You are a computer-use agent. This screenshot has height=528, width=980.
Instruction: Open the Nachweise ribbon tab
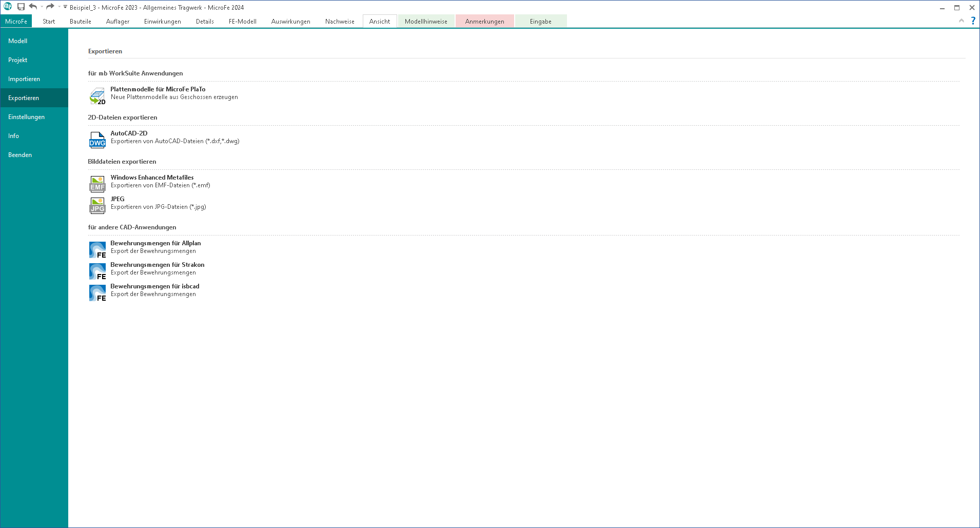tap(340, 22)
